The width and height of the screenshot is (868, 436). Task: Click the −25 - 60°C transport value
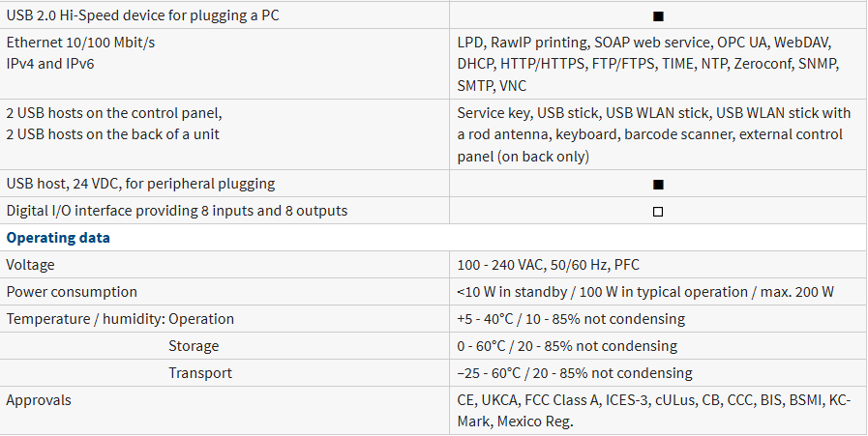[x=575, y=373]
